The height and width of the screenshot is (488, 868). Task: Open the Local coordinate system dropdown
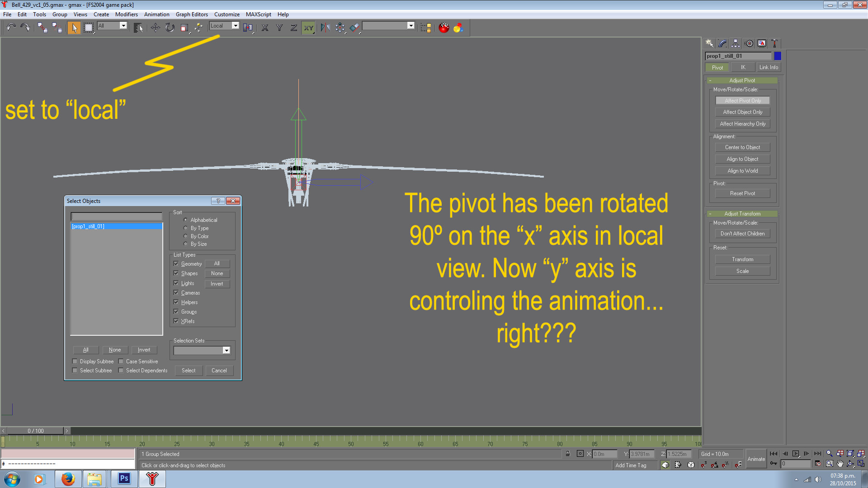tap(235, 26)
